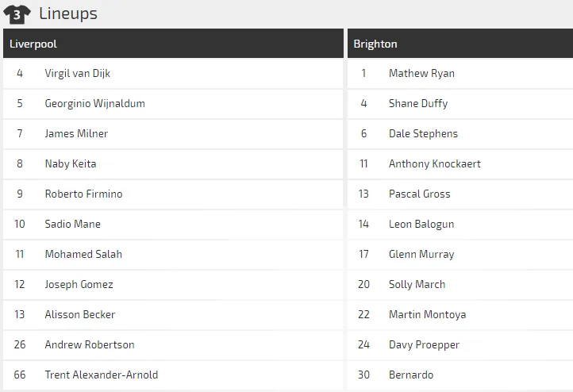Viewport: 573px width, 392px height.
Task: Click on Shane Duffy
Action: pos(418,103)
